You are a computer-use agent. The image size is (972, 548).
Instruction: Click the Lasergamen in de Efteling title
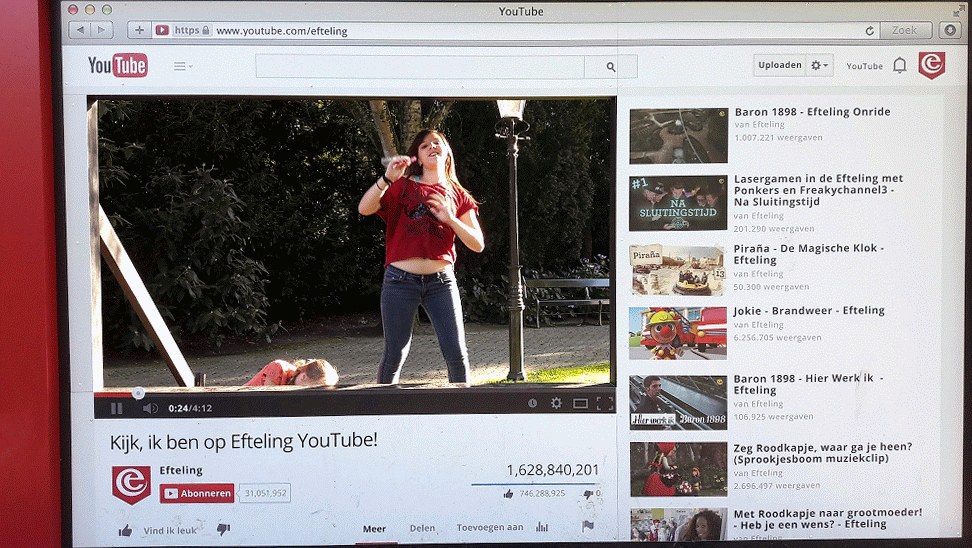(818, 190)
